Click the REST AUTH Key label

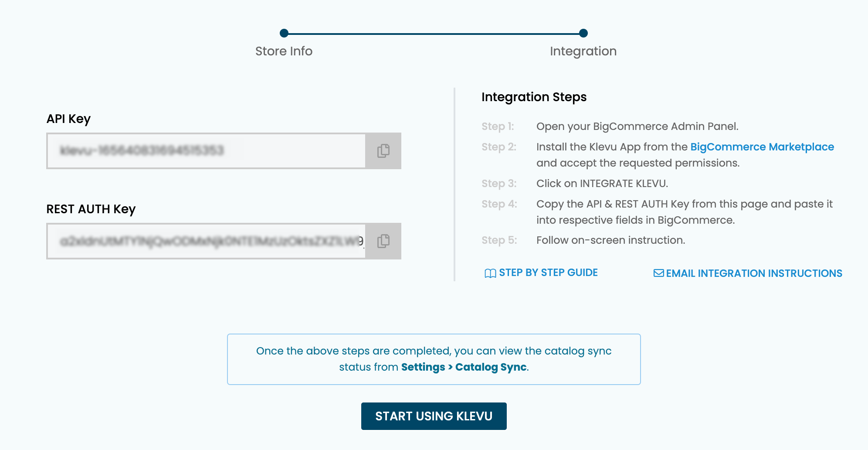click(x=91, y=209)
